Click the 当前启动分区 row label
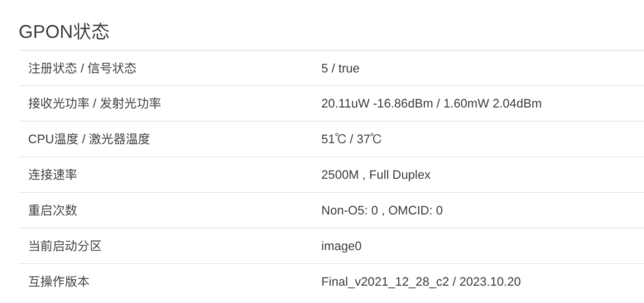 point(65,246)
